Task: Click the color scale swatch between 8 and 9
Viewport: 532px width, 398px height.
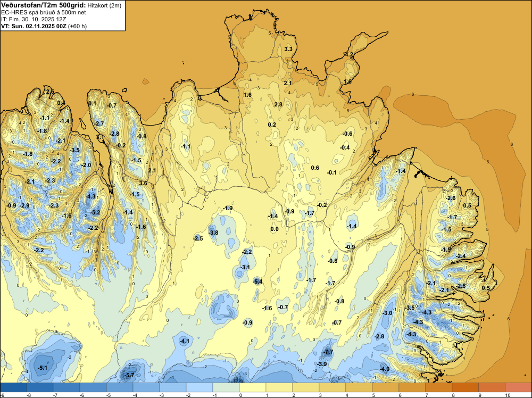Action: pos(465,387)
